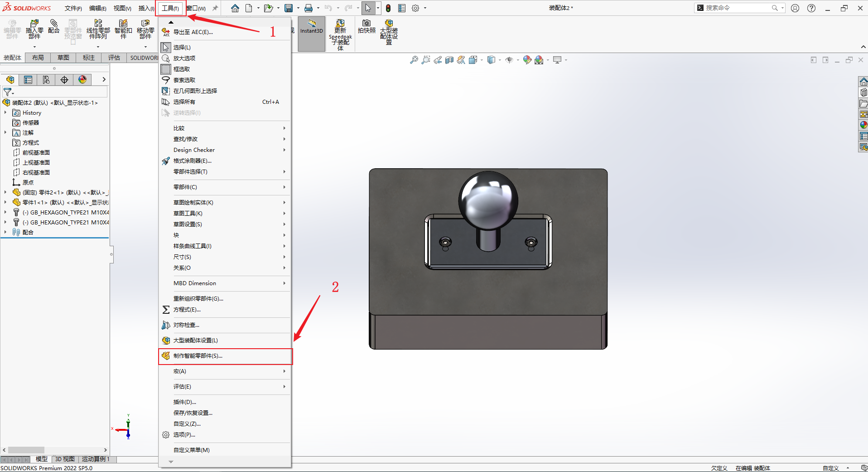Switch to the 评估 Evaluate ribbon tab

click(114, 58)
